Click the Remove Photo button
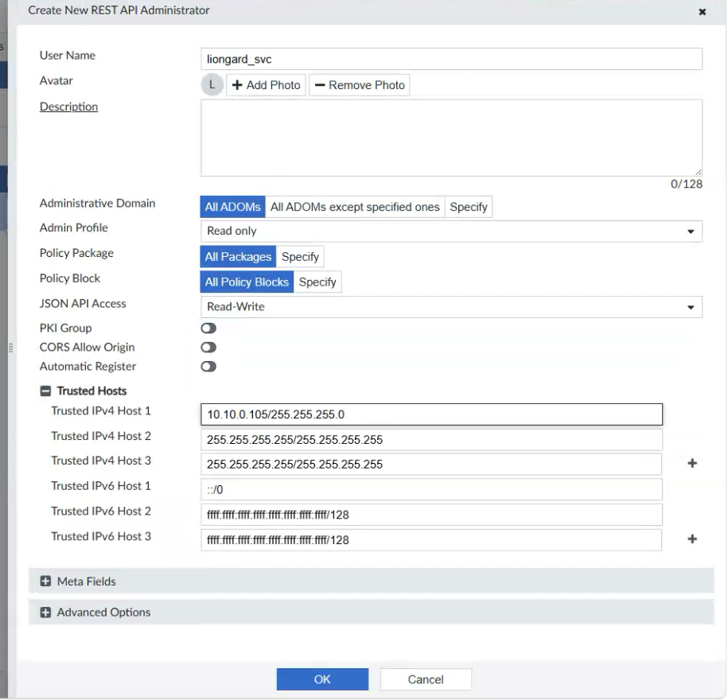Screen dimensions: 728x700 point(360,85)
